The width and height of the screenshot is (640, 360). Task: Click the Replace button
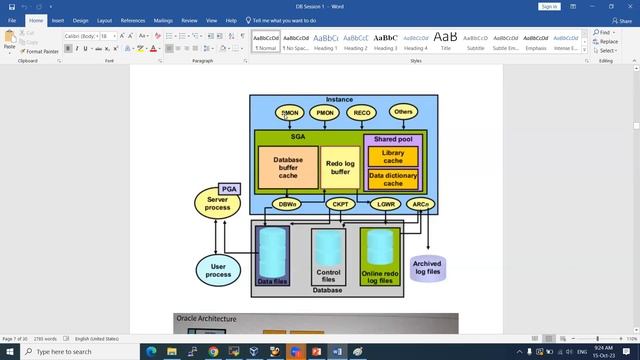point(606,41)
